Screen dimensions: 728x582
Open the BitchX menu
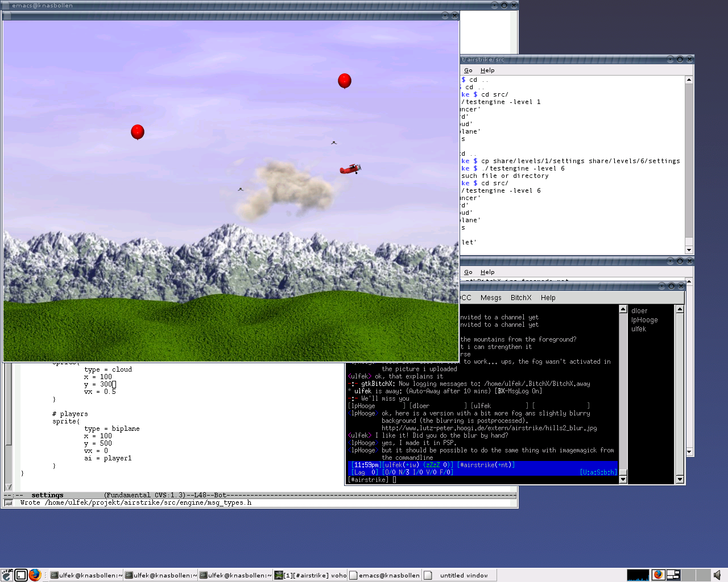coord(521,298)
